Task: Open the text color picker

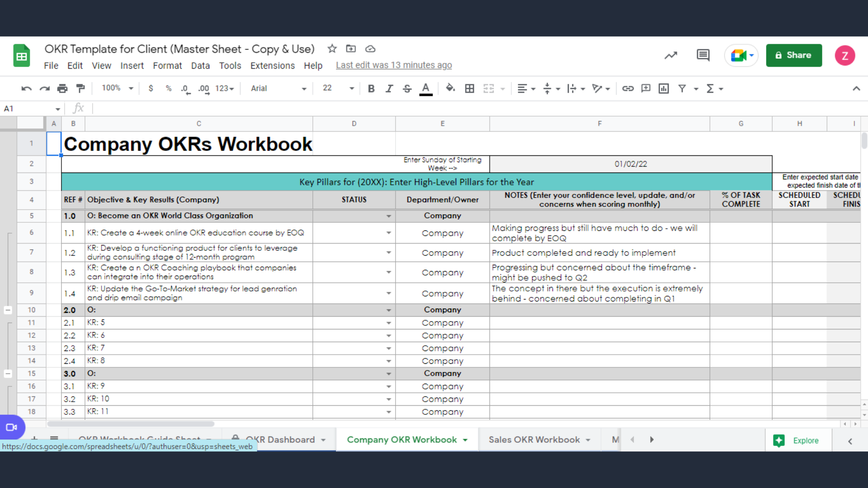Action: [426, 89]
